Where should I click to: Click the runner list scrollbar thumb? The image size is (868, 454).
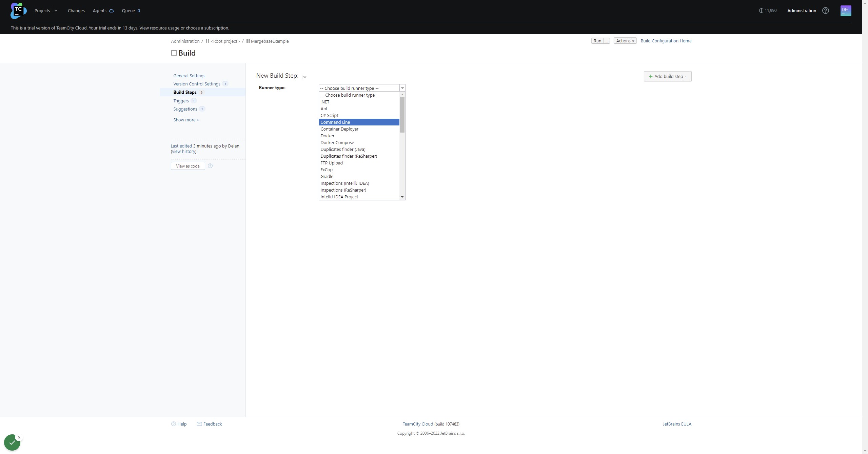coord(402,115)
